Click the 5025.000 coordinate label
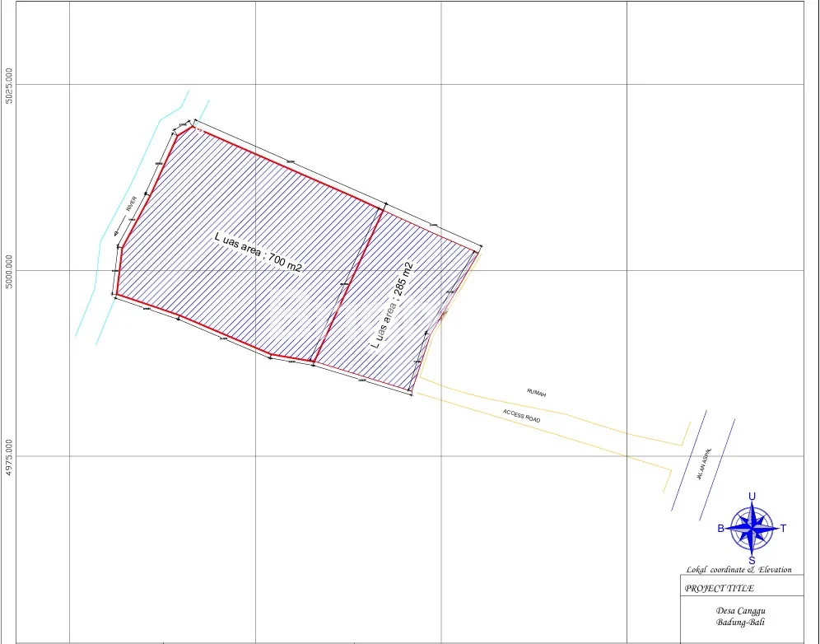 (x=10, y=85)
